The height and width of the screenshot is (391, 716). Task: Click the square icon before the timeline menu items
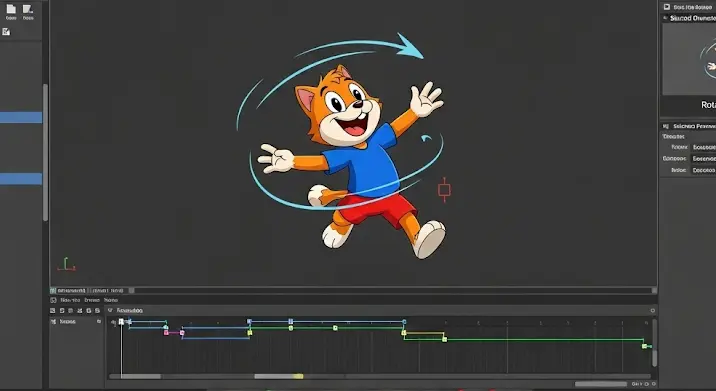(53, 300)
